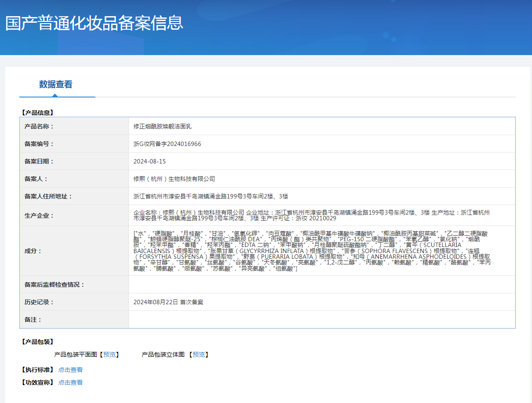
Task: Click the filing date 2024-08-15
Action: click(x=150, y=161)
